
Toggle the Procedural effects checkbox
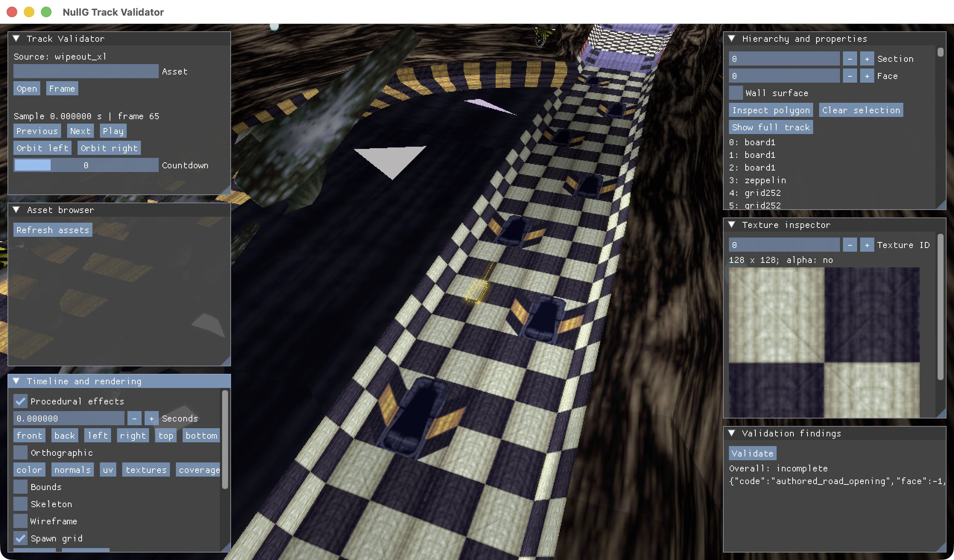20,401
